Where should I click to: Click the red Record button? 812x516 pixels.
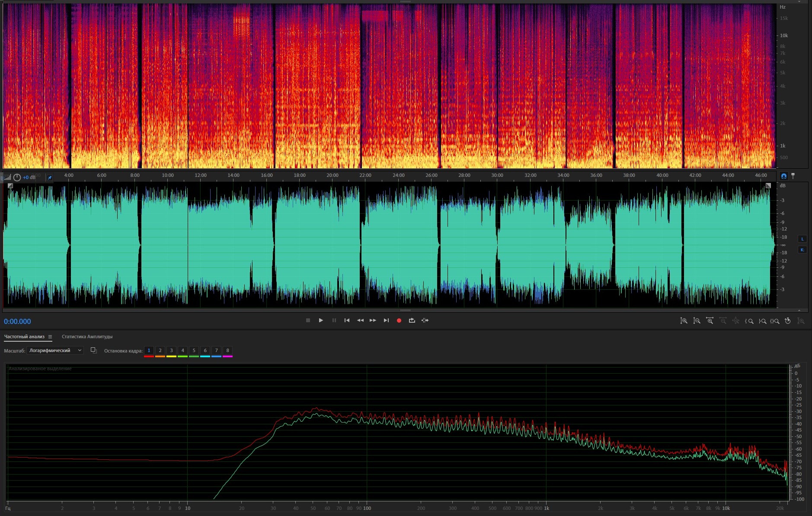pyautogui.click(x=399, y=320)
